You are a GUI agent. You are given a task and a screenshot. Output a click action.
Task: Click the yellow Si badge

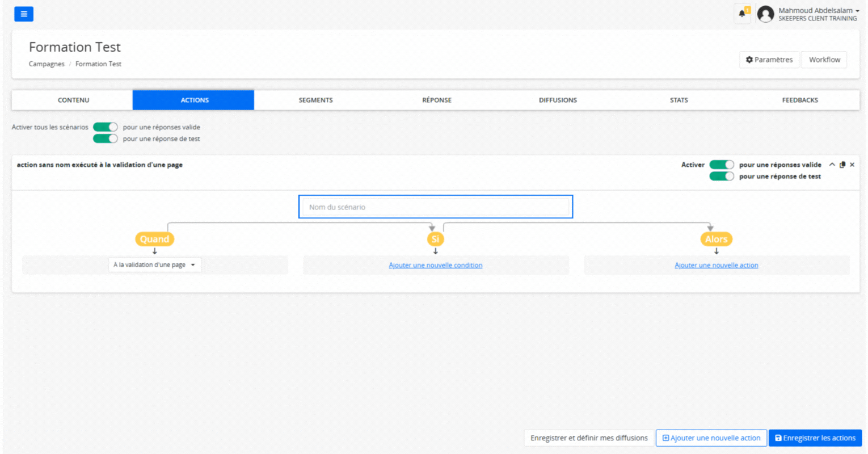[x=435, y=239]
